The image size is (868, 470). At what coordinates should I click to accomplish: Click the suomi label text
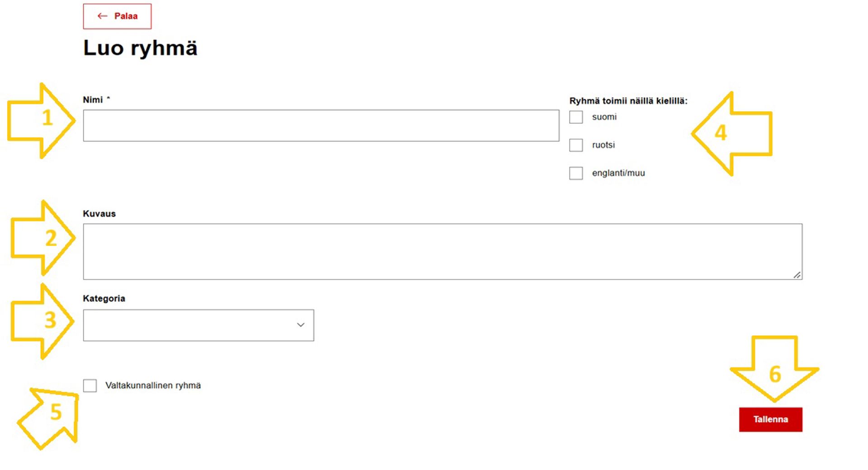(604, 117)
